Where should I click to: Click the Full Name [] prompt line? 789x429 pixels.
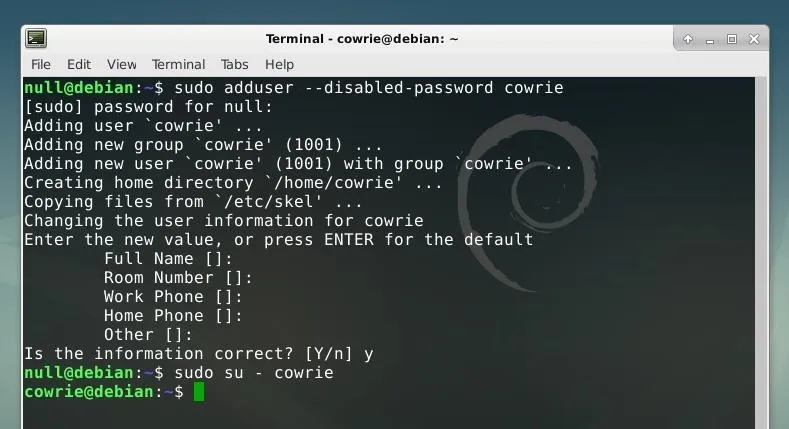click(168, 259)
